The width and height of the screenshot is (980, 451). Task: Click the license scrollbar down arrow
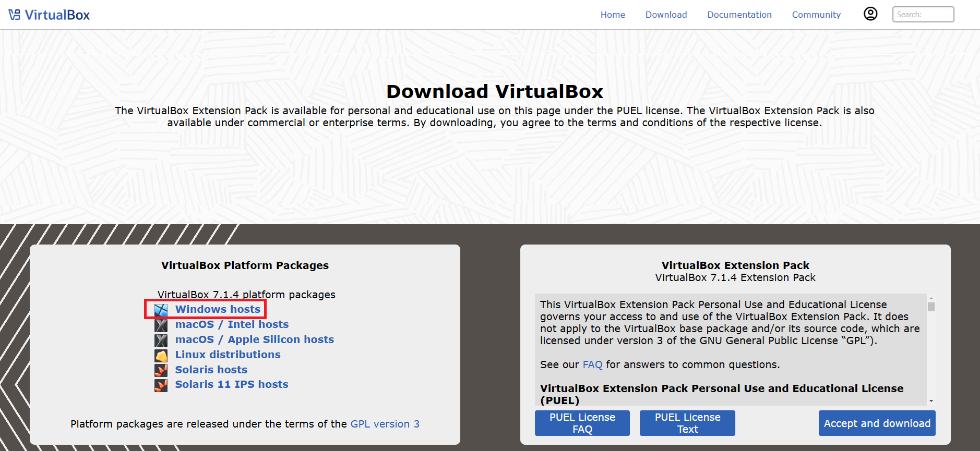click(931, 401)
